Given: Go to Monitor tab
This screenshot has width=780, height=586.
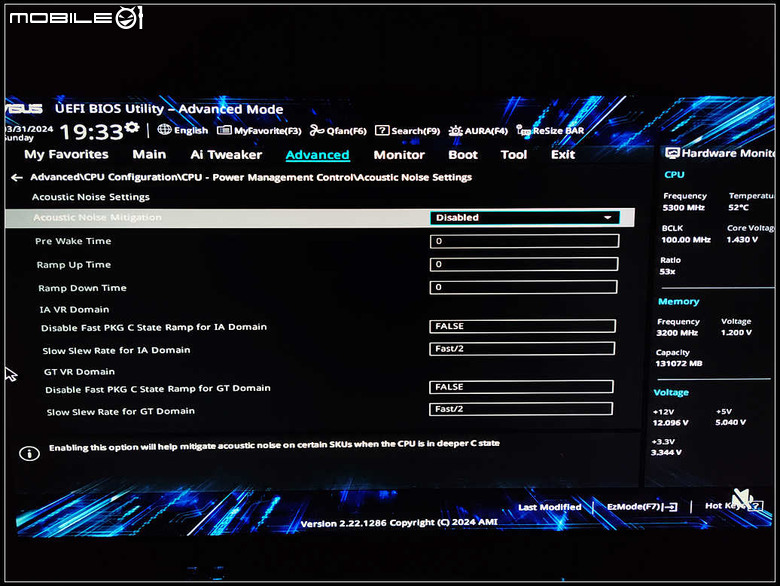Looking at the screenshot, I should tap(399, 155).
